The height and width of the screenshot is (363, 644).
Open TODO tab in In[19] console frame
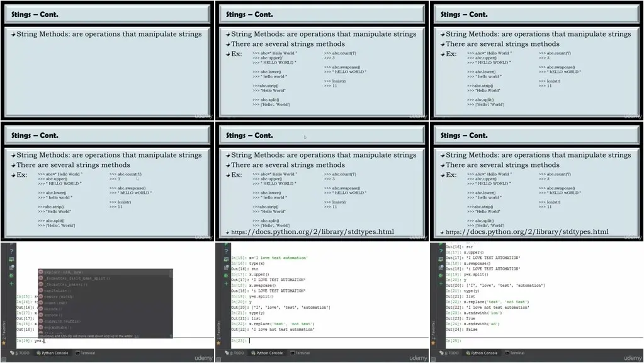click(20, 353)
